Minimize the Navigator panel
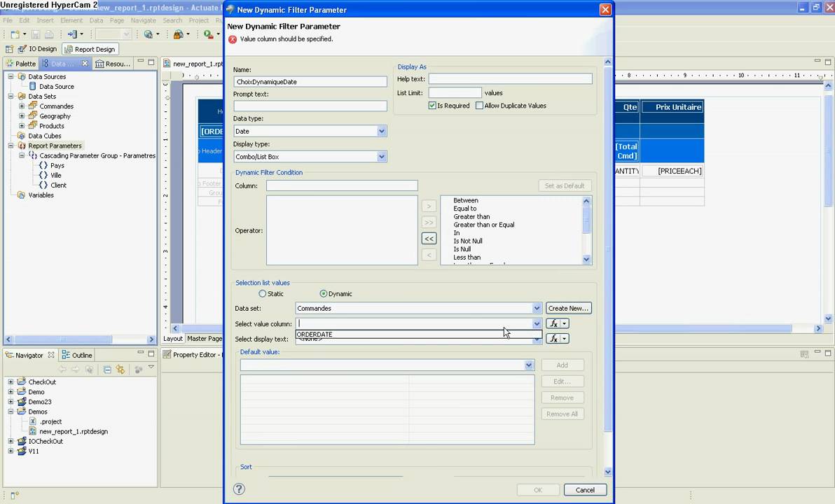This screenshot has width=835, height=504. point(141,353)
